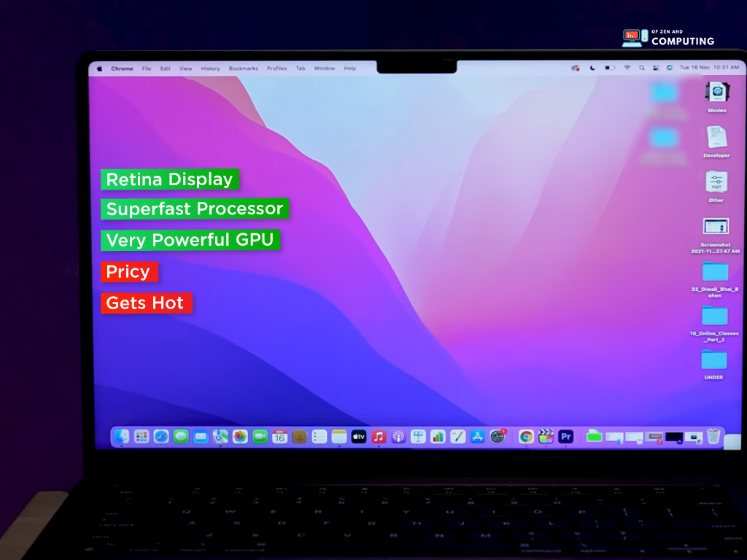Open the Edit menu

(x=165, y=69)
